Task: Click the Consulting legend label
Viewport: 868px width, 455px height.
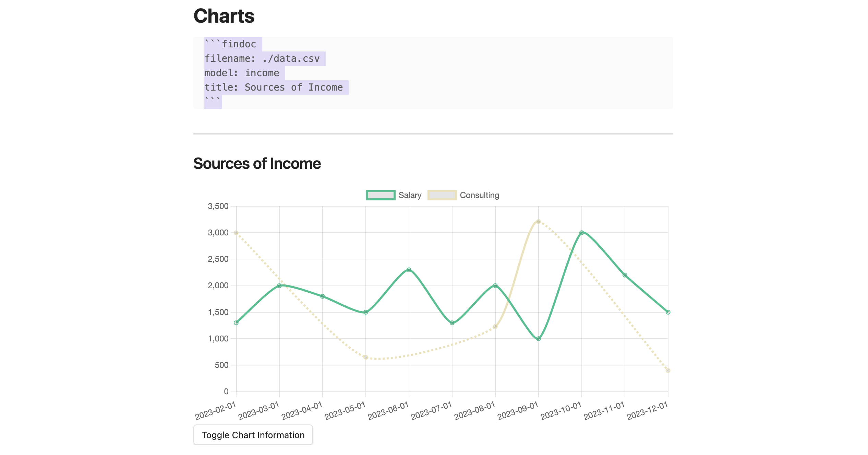Action: coord(479,195)
